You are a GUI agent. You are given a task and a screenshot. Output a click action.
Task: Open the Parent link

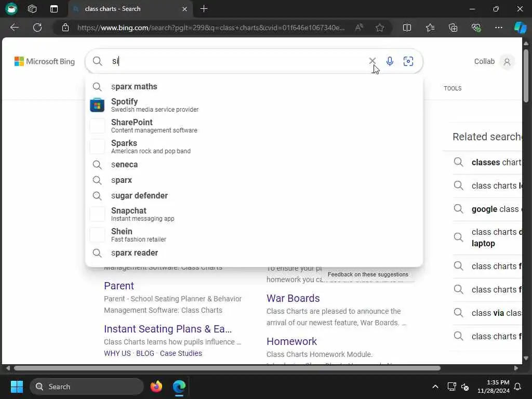[119, 286]
